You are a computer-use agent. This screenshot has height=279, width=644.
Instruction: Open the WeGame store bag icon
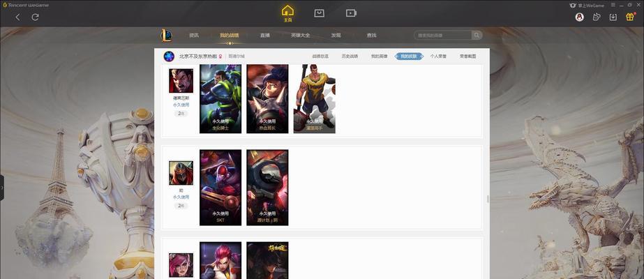tap(319, 13)
